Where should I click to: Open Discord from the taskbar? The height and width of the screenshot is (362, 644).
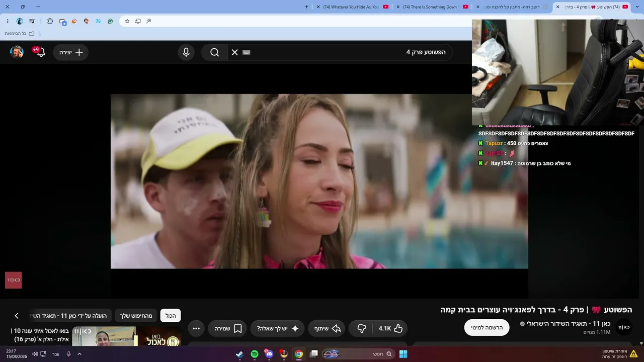(269, 354)
